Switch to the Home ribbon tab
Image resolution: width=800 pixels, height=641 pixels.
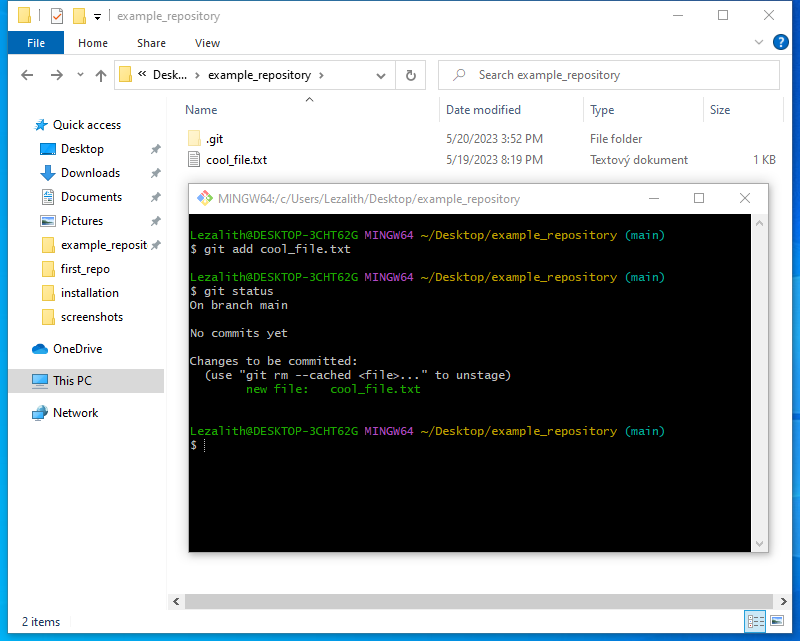93,43
